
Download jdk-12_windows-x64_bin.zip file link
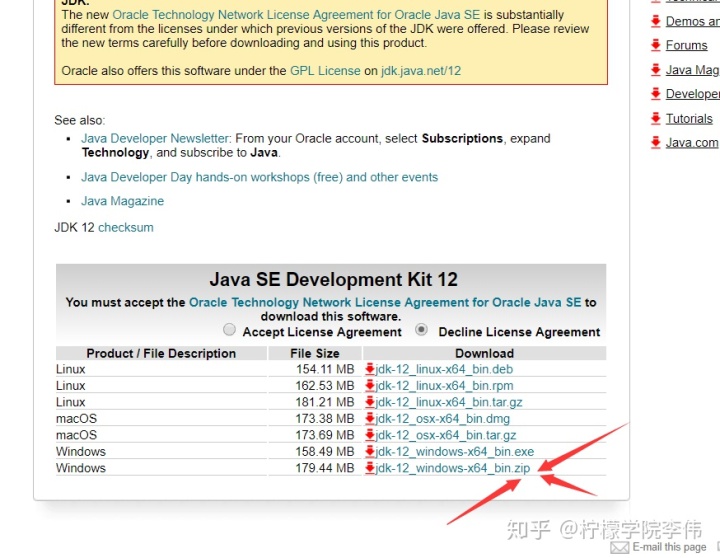coord(453,468)
